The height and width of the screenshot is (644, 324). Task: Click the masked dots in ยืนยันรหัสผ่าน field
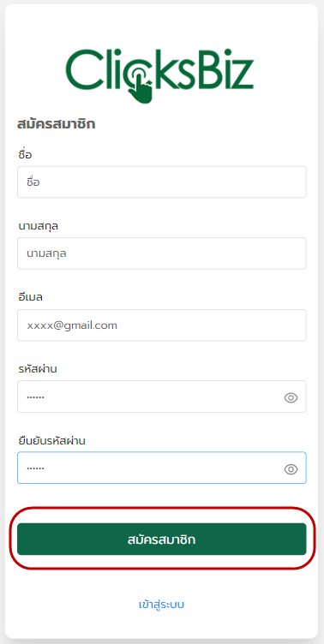tap(36, 468)
